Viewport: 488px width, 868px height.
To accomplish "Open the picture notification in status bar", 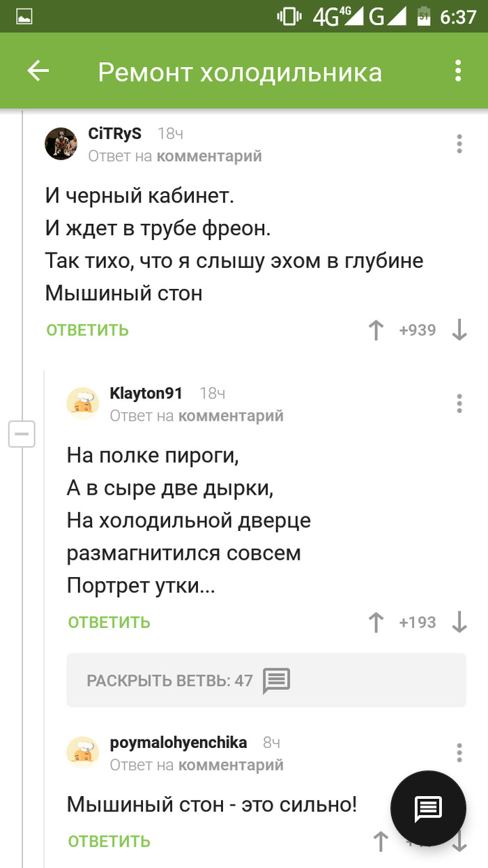I will click(x=24, y=15).
